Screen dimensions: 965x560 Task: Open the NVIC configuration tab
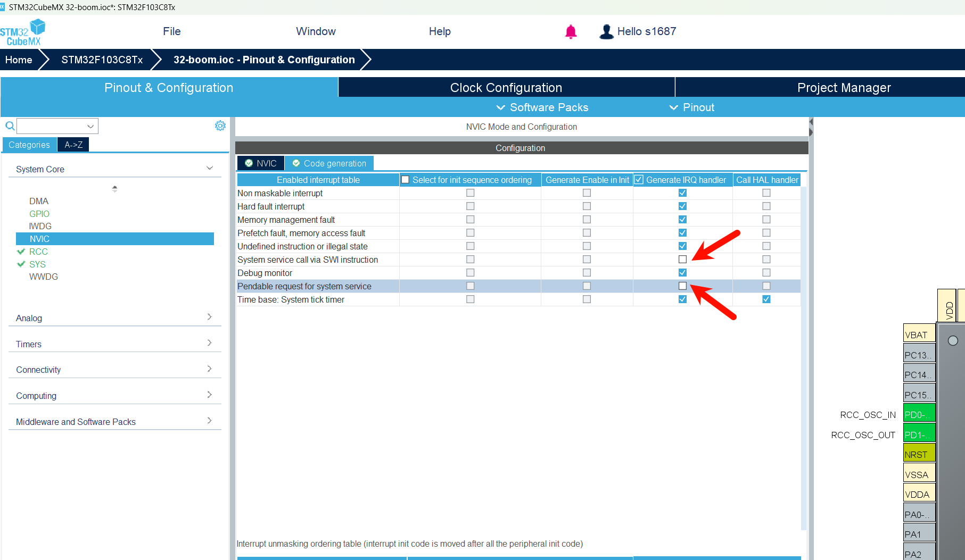point(261,163)
